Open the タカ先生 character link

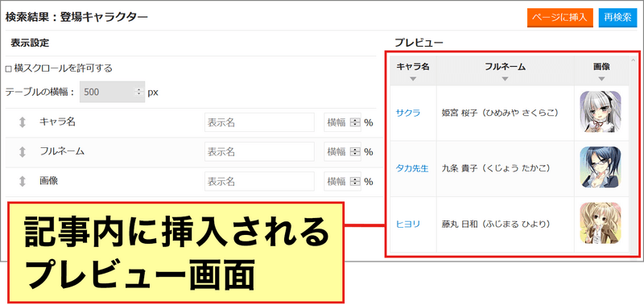412,168
